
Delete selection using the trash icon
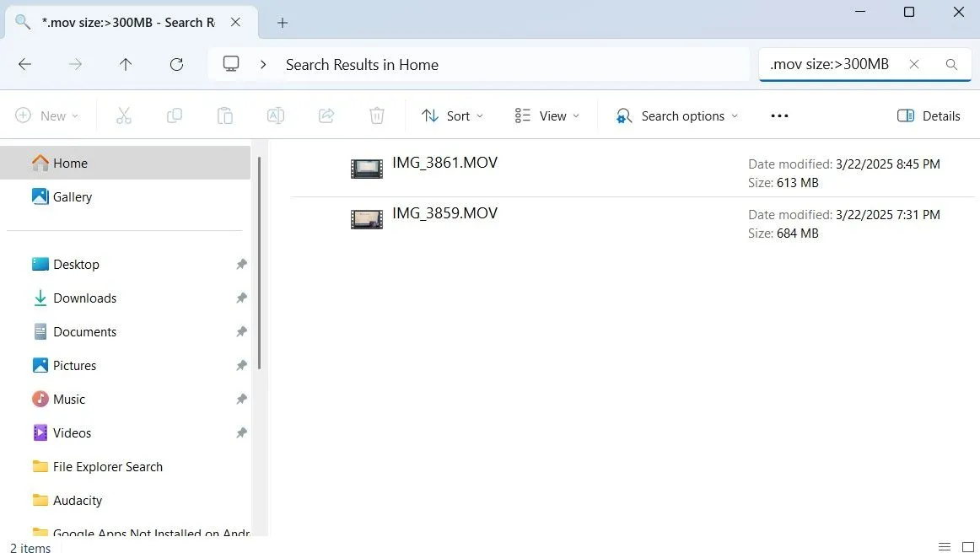377,115
